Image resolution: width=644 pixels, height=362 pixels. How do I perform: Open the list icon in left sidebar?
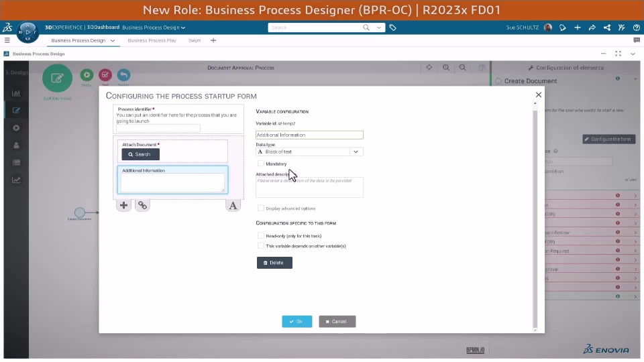(16, 162)
